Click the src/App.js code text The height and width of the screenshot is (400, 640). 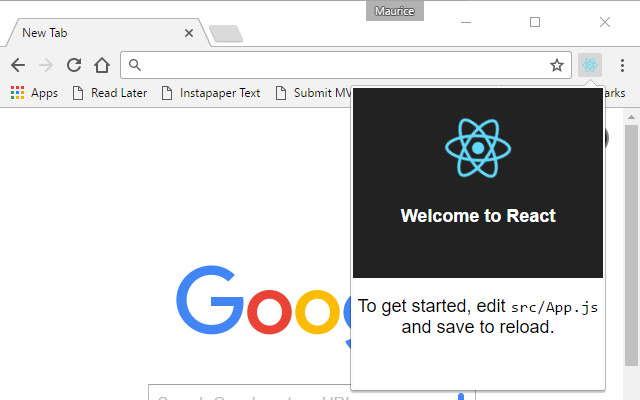pos(554,307)
